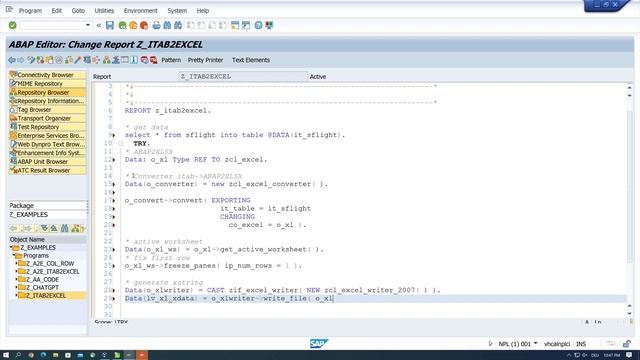Click the taskbar search magnifier icon
The width and height of the screenshot is (640, 360).
pos(18,355)
